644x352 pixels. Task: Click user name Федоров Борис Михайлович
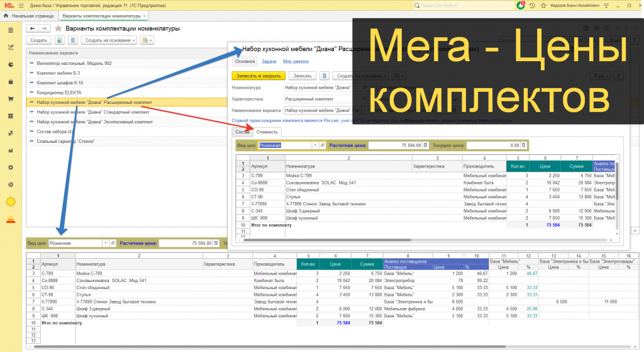(575, 6)
